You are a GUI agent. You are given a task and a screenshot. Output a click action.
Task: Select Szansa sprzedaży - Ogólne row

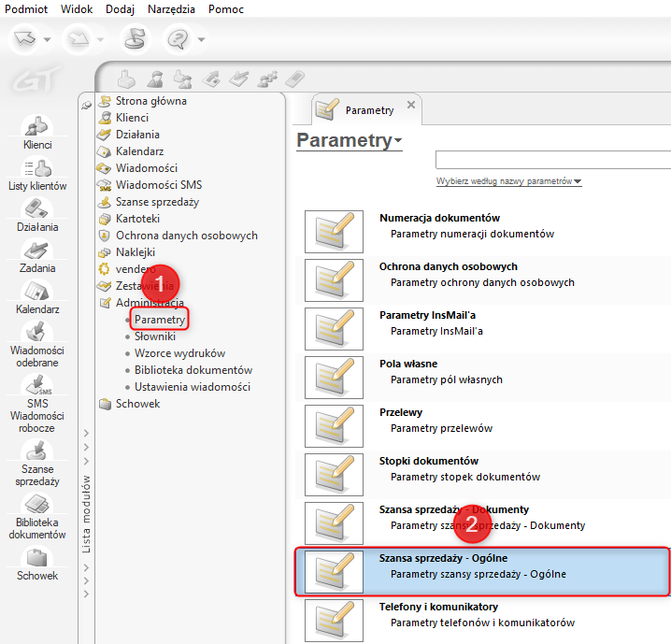(483, 572)
